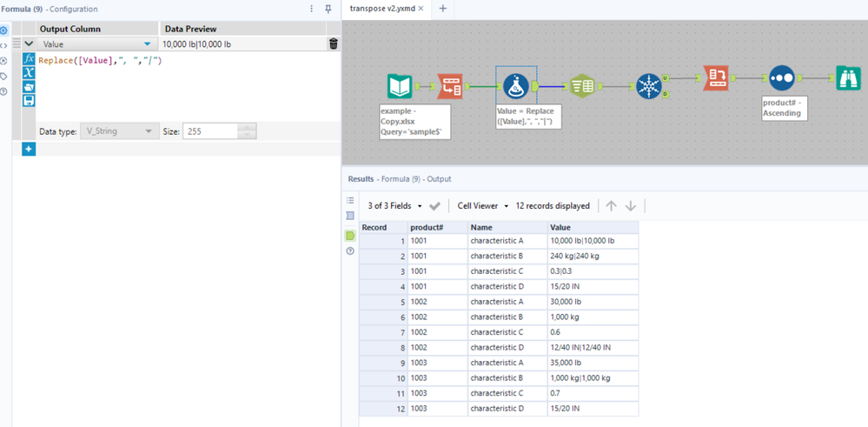Screen dimensions: 868x427
Task: Click the Browse tool binoculars icon
Action: (x=848, y=78)
